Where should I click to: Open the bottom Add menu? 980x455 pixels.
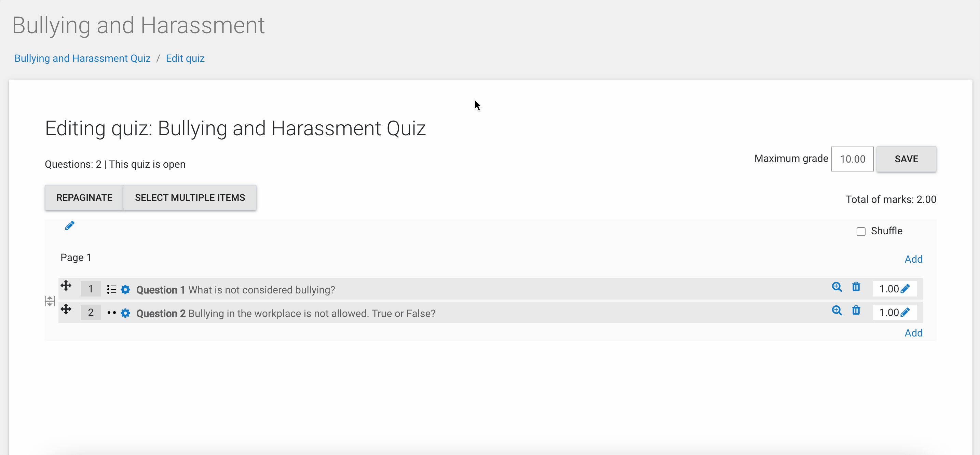click(913, 333)
